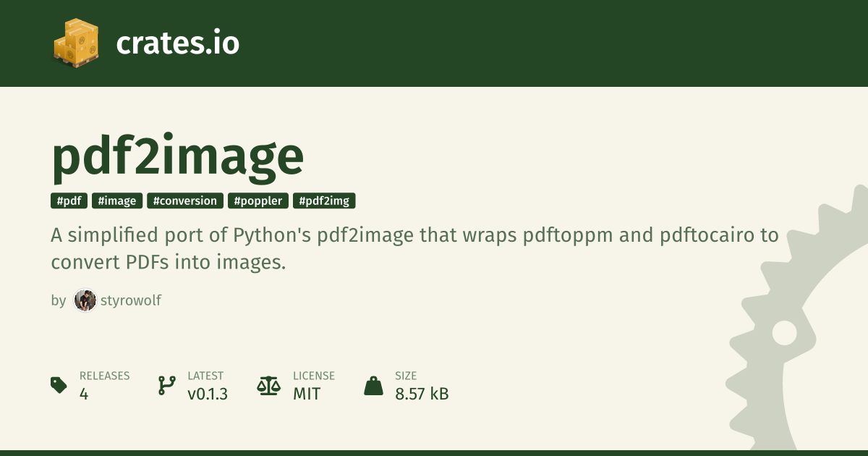Click the license balance scale icon
868x456 pixels.
click(268, 385)
